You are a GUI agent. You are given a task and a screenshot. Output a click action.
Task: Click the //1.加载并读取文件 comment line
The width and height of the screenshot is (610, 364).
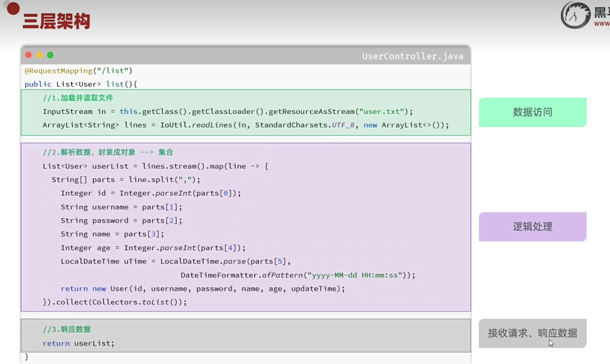78,98
